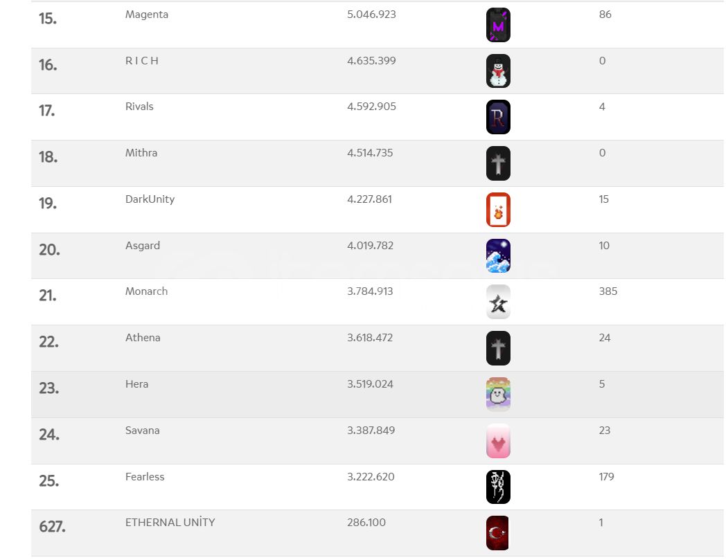Image resolution: width=728 pixels, height=560 pixels.
Task: Click Mithra's black cross emblem
Action: [x=498, y=163]
